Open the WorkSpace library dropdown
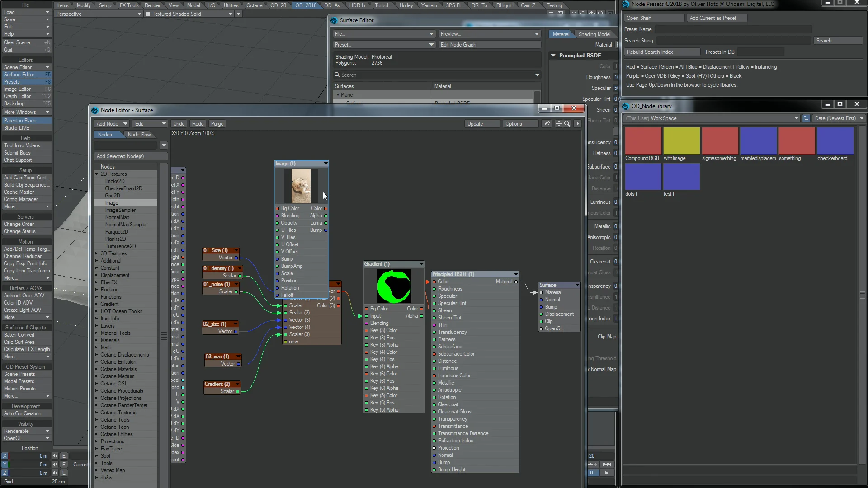868x488 pixels. (x=711, y=118)
